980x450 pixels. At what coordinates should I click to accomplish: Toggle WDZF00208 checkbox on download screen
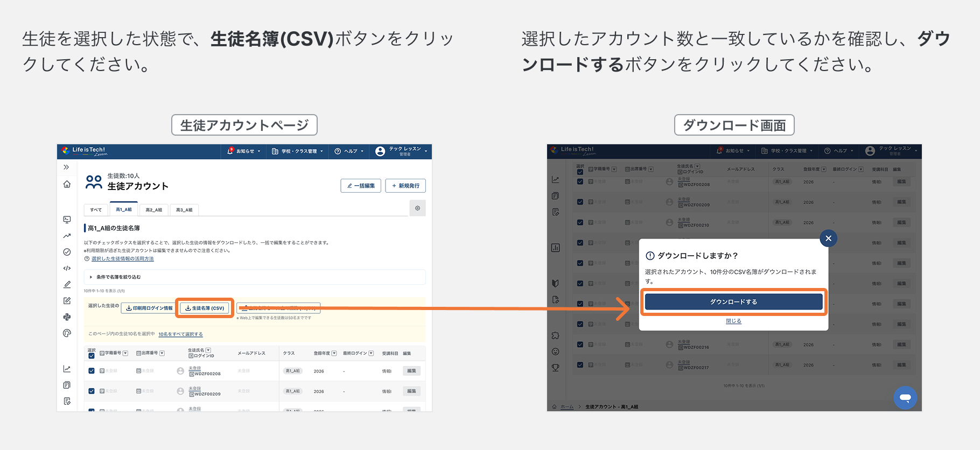click(580, 182)
